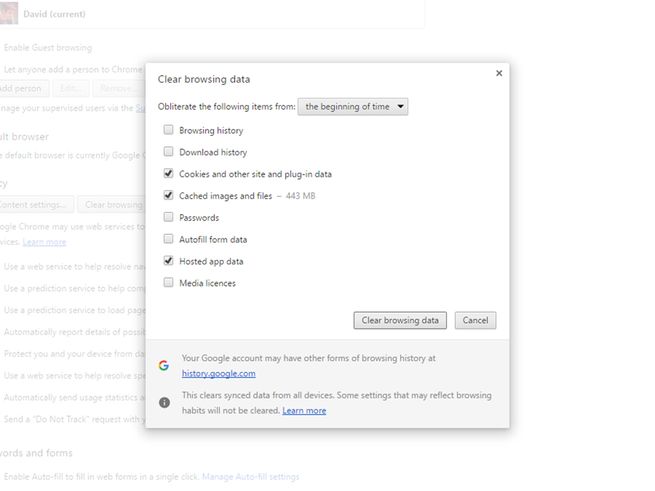The width and height of the screenshot is (655, 491).
Task: Close the Clear browsing data dialog
Action: click(x=498, y=73)
